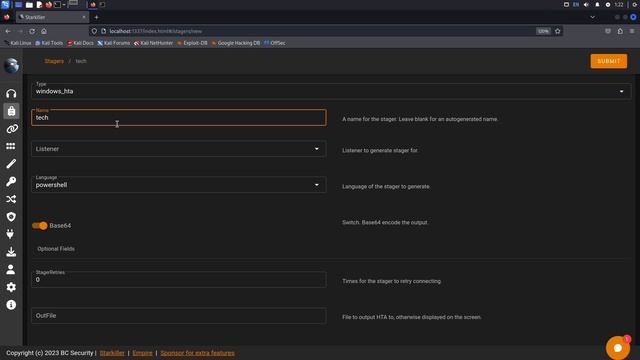Click the browser address bar URL
640x360 pixels.
click(x=156, y=31)
